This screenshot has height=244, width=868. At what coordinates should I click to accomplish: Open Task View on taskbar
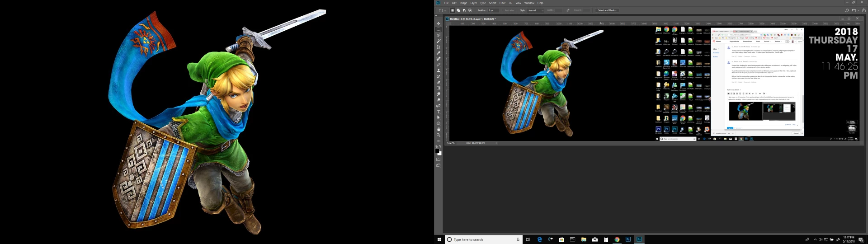pyautogui.click(x=528, y=239)
